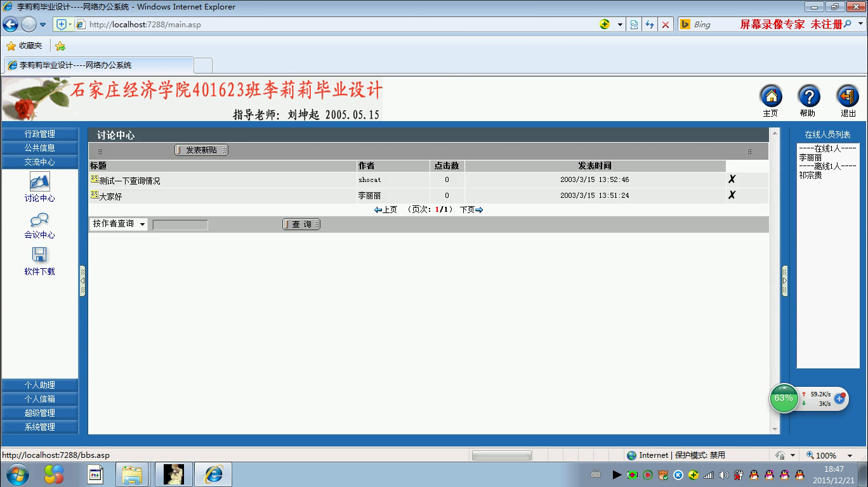This screenshot has height=487, width=868.
Task: Select the 李莉莉毕业设计 browser tab
Action: pos(98,65)
